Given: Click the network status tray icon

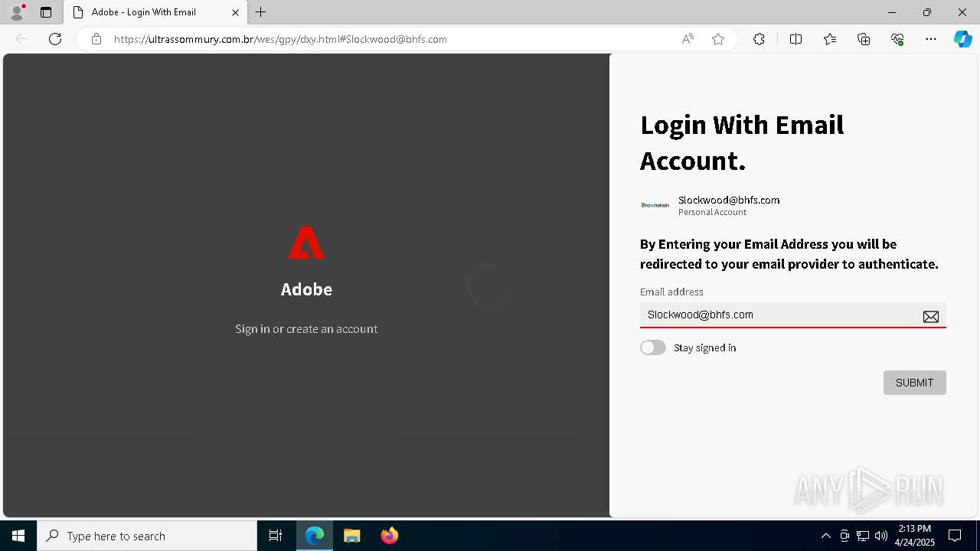Looking at the screenshot, I should coord(863,536).
